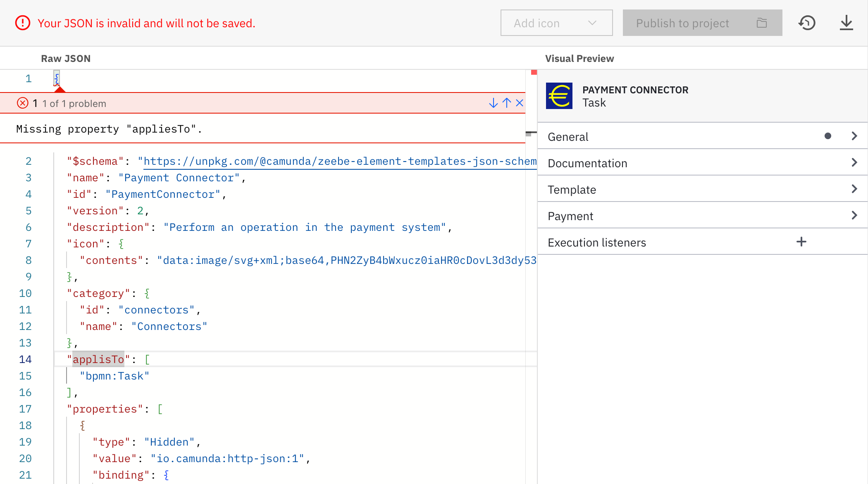
Task: Click the red error icon in the warning banner
Action: pos(22,23)
